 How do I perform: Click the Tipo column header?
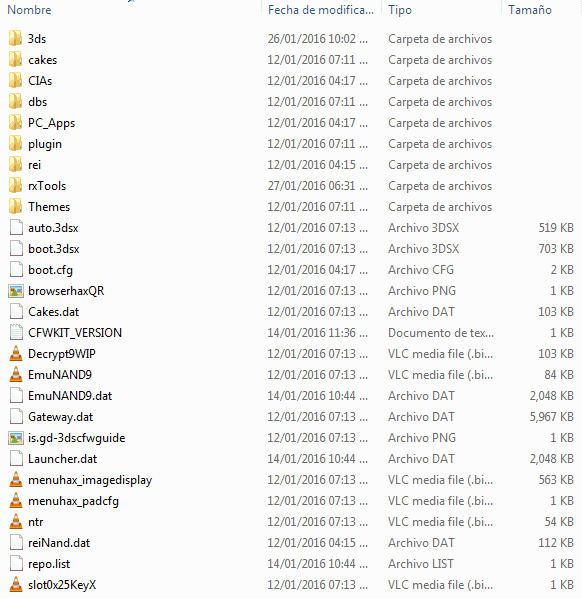tap(400, 10)
